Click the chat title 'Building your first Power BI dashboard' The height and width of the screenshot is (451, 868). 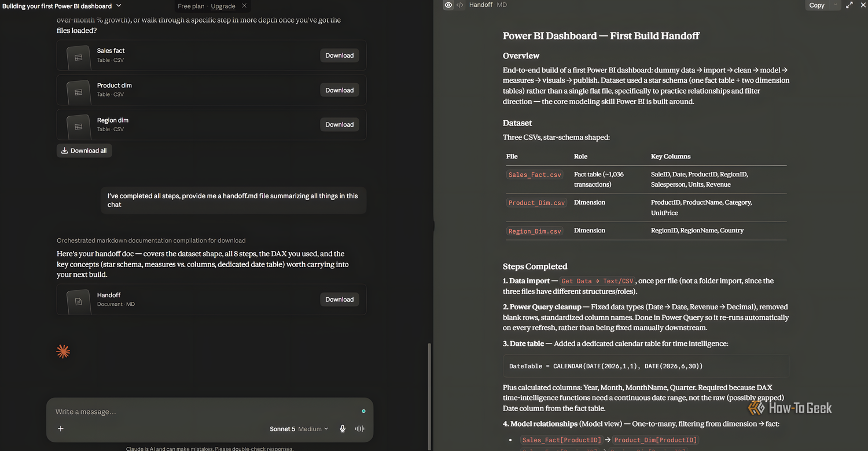[57, 6]
